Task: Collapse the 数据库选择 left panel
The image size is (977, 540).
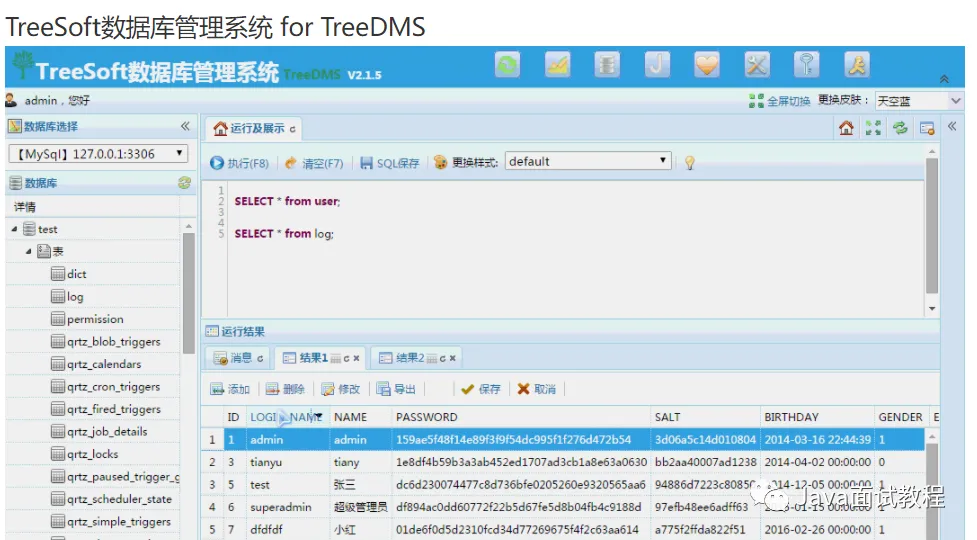Action: tap(185, 126)
